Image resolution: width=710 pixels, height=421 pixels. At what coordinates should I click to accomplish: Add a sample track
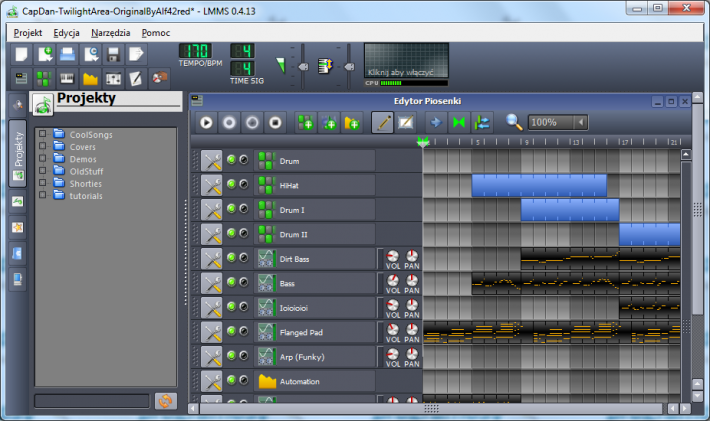point(329,122)
